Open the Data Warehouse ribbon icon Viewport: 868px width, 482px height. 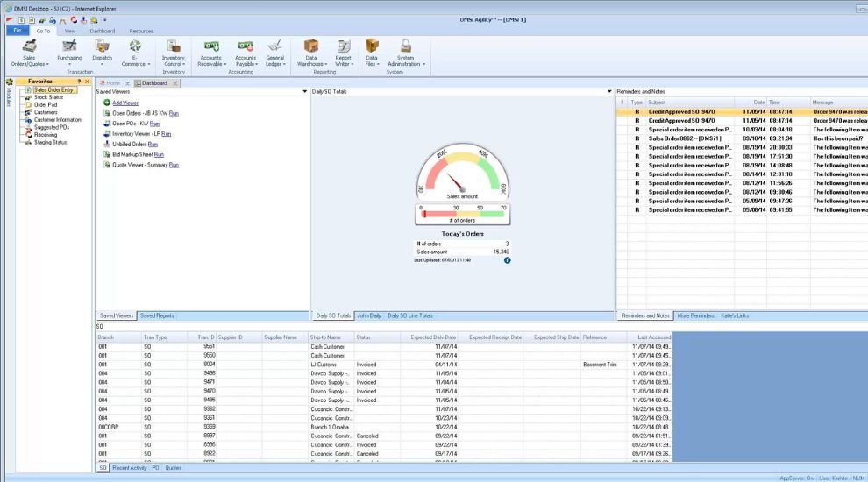pyautogui.click(x=311, y=53)
